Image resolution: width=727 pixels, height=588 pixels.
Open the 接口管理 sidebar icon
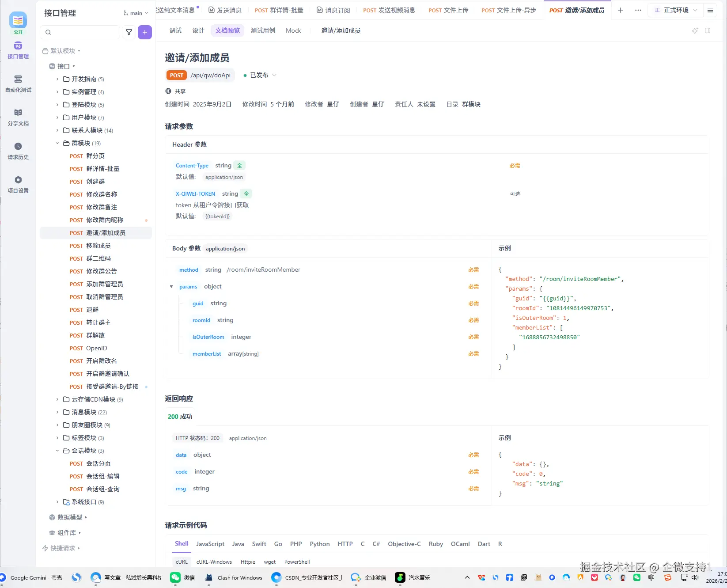(18, 50)
